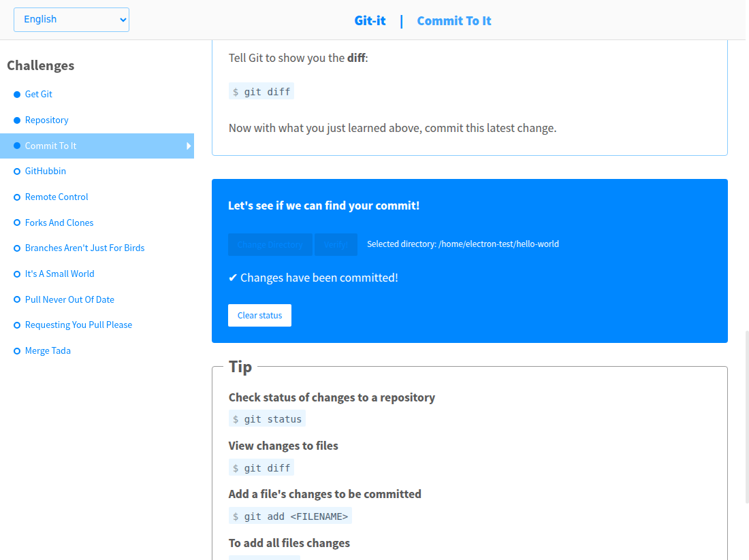The image size is (749, 560).
Task: Click the Branches Aren't Just For Birds circle
Action: [17, 248]
